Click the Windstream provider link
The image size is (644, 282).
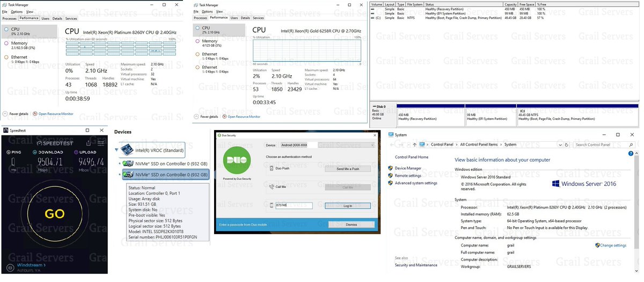coord(32,265)
